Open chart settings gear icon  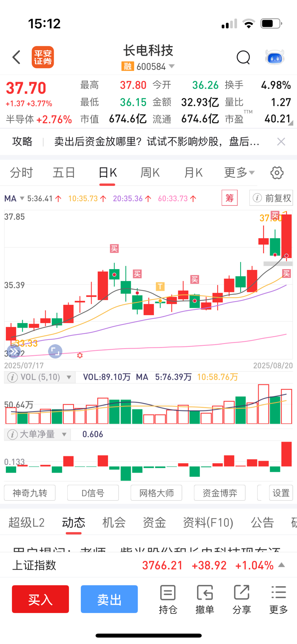(x=277, y=173)
